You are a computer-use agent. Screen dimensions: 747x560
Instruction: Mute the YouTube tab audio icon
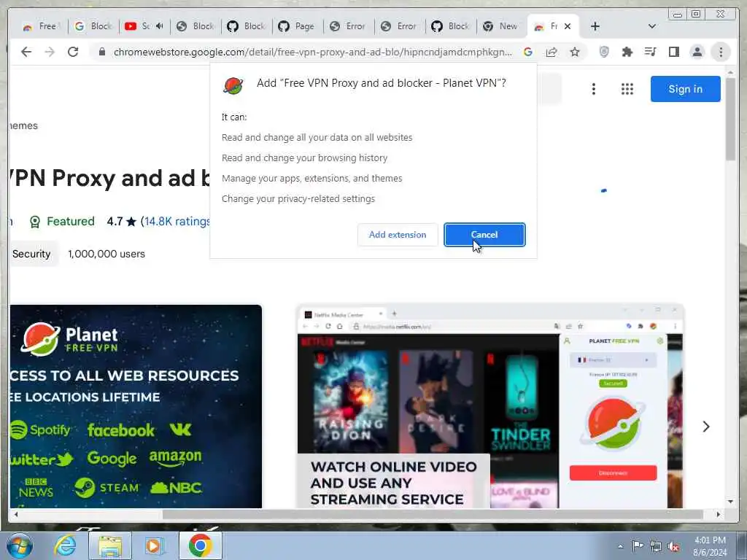[x=160, y=26]
